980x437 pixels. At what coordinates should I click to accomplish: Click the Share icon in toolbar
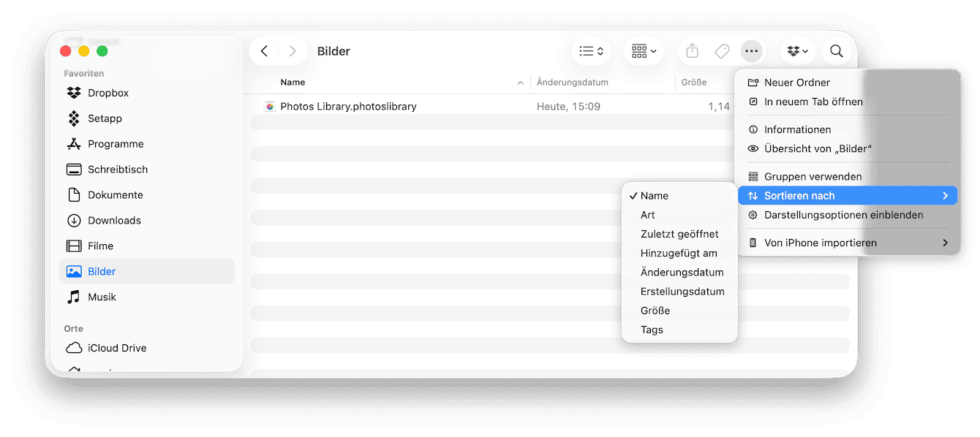[x=692, y=51]
